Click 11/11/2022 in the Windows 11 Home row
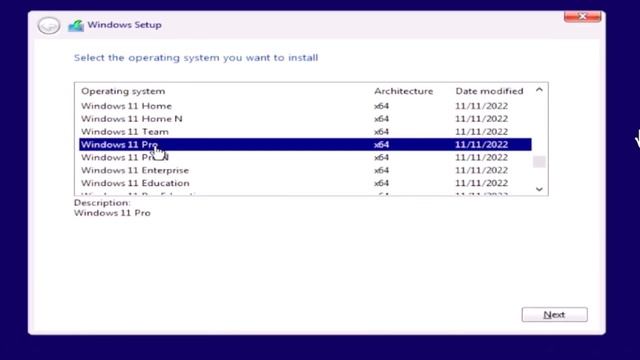This screenshot has width=640, height=360. 482,106
